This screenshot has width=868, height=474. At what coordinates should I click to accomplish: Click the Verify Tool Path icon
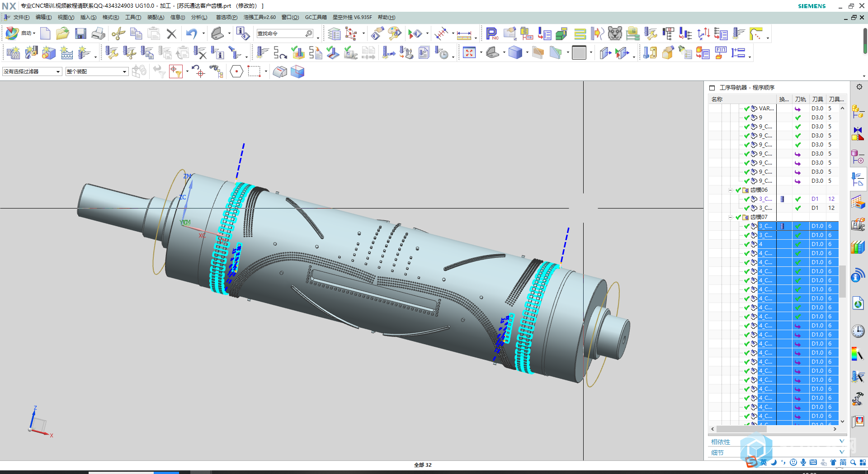click(x=298, y=53)
